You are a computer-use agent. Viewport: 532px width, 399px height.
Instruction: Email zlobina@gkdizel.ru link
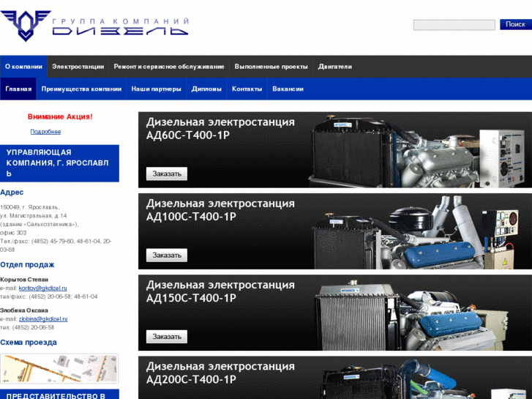(x=43, y=319)
